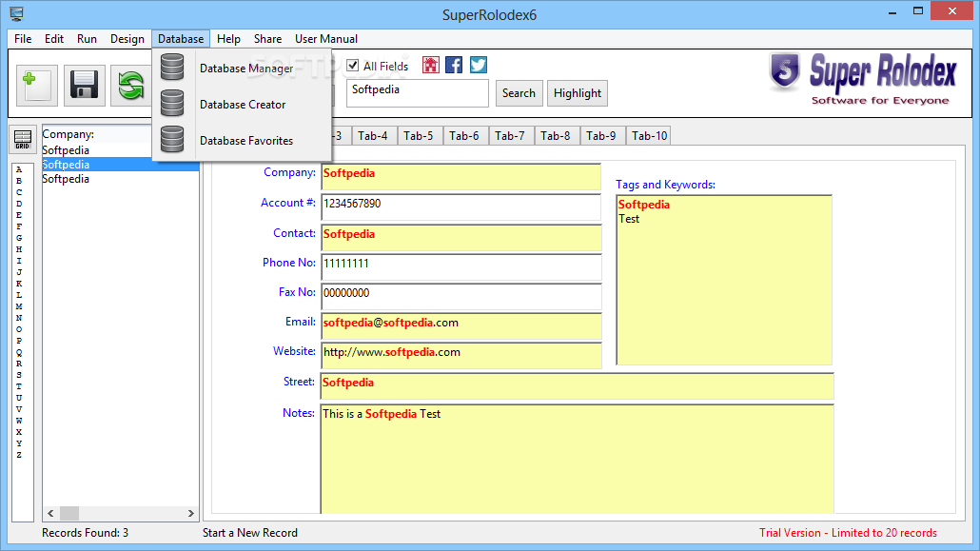Open the Twitter bird icon
This screenshot has width=980, height=551.
(x=479, y=65)
